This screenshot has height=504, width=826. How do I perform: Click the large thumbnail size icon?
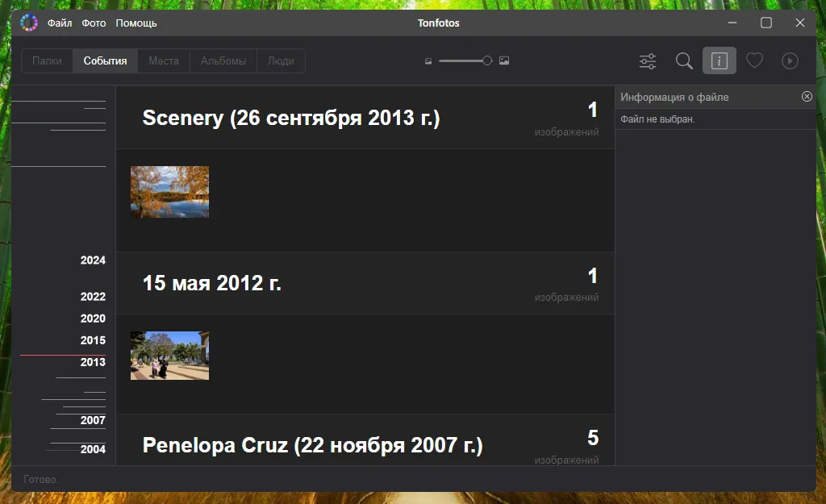click(x=504, y=61)
